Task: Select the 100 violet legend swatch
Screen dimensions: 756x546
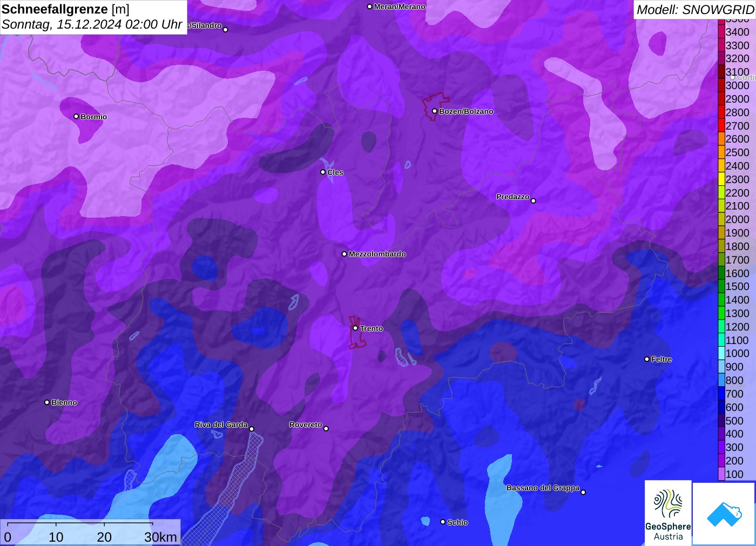Action: [721, 474]
